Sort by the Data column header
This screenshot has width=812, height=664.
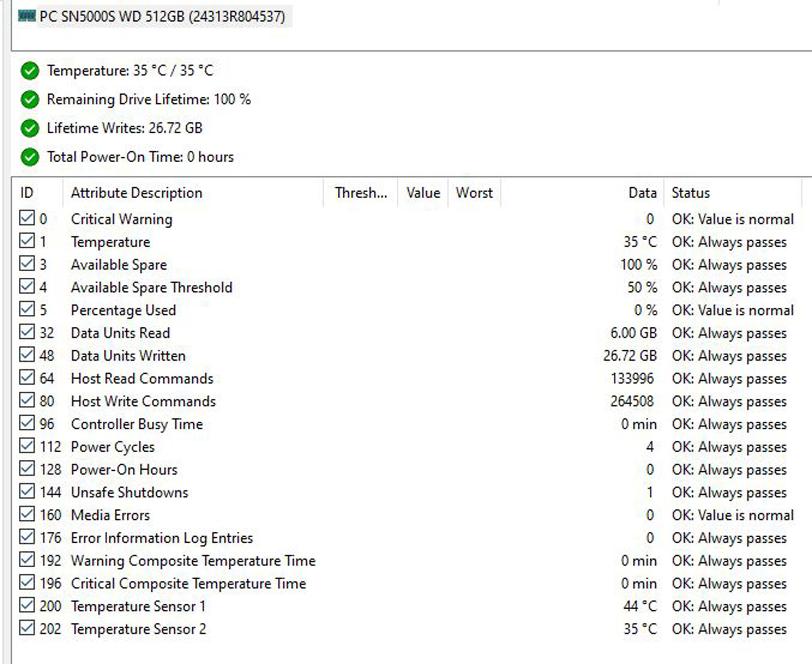click(582, 193)
